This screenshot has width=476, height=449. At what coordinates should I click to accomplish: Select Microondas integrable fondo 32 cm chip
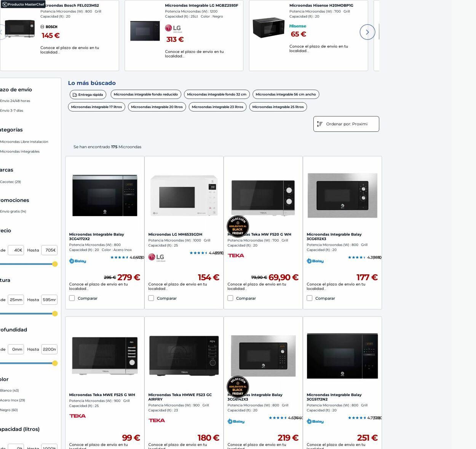tap(217, 94)
